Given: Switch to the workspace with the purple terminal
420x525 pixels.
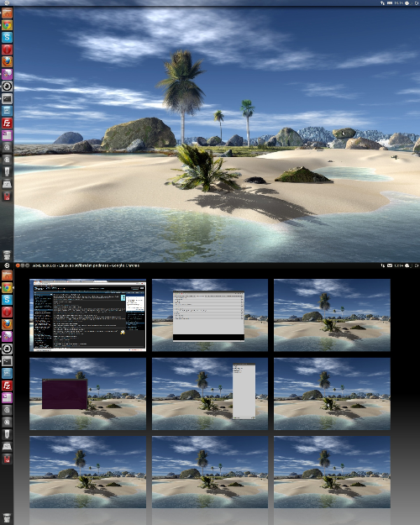Looking at the screenshot, I should tap(87, 394).
